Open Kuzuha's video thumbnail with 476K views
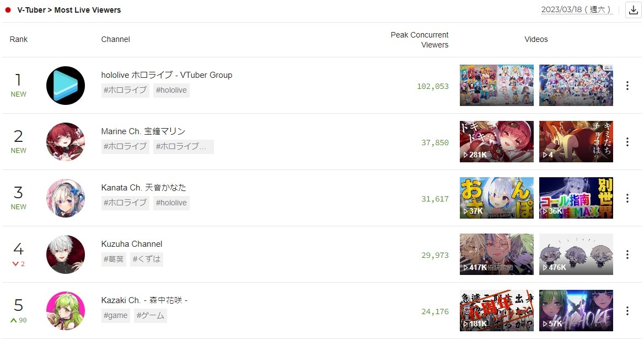Viewport: 644px width, 339px height. (x=576, y=254)
